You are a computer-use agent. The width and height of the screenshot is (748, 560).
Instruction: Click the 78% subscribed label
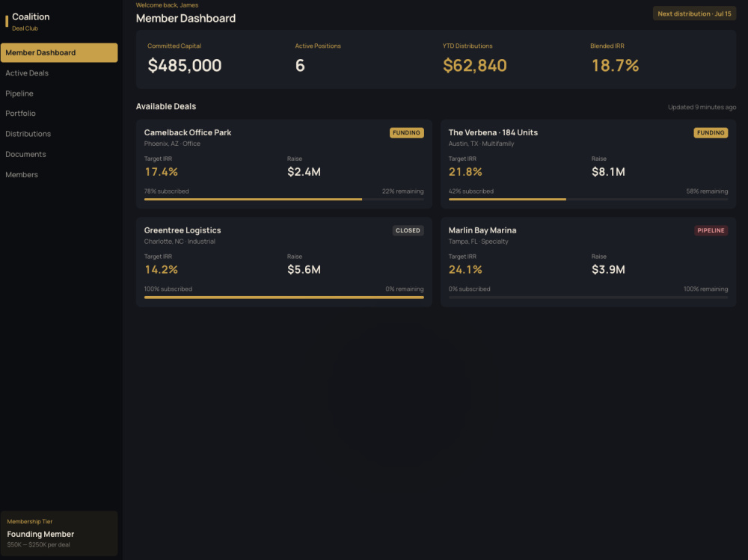[167, 191]
